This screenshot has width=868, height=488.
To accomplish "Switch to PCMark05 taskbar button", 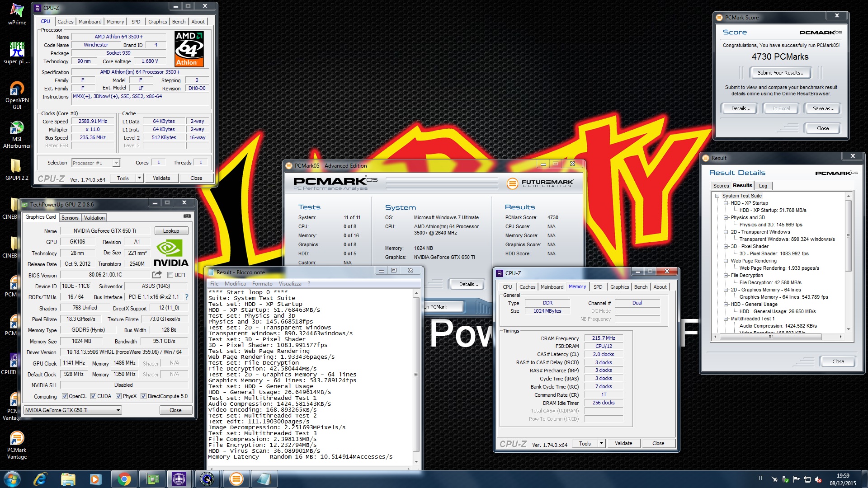I will coord(236,479).
